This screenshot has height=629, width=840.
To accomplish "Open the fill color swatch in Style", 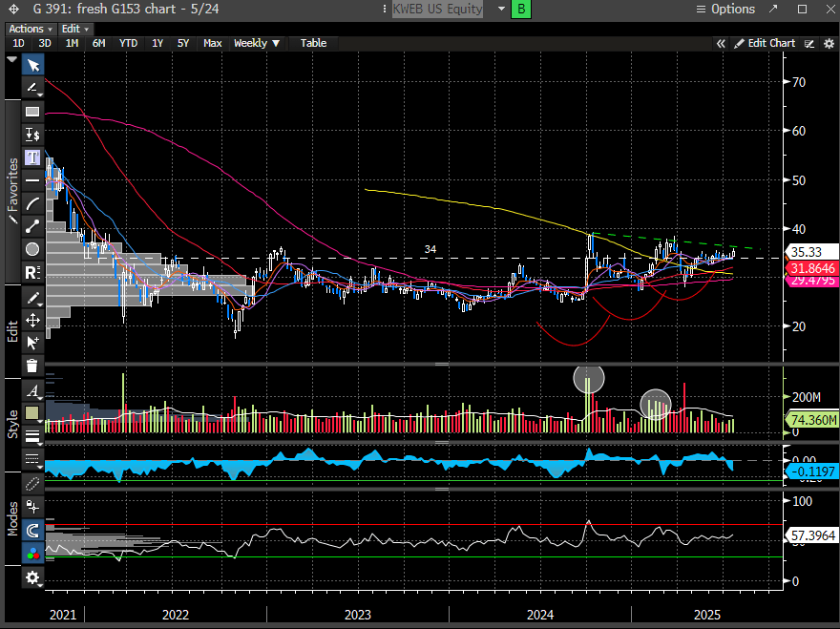I will (x=32, y=413).
